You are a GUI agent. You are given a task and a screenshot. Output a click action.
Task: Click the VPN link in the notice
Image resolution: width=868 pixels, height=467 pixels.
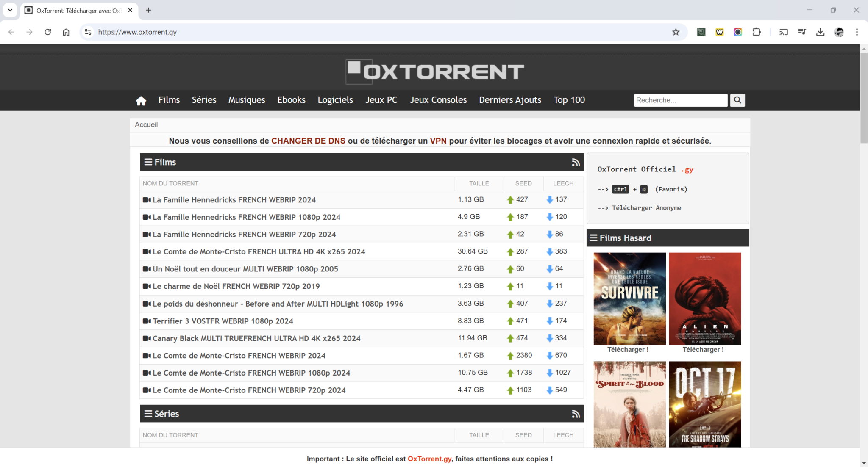[x=438, y=141]
